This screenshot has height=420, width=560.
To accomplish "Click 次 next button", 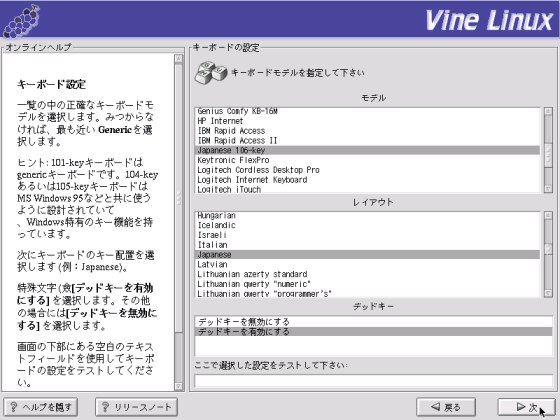I will tap(526, 407).
